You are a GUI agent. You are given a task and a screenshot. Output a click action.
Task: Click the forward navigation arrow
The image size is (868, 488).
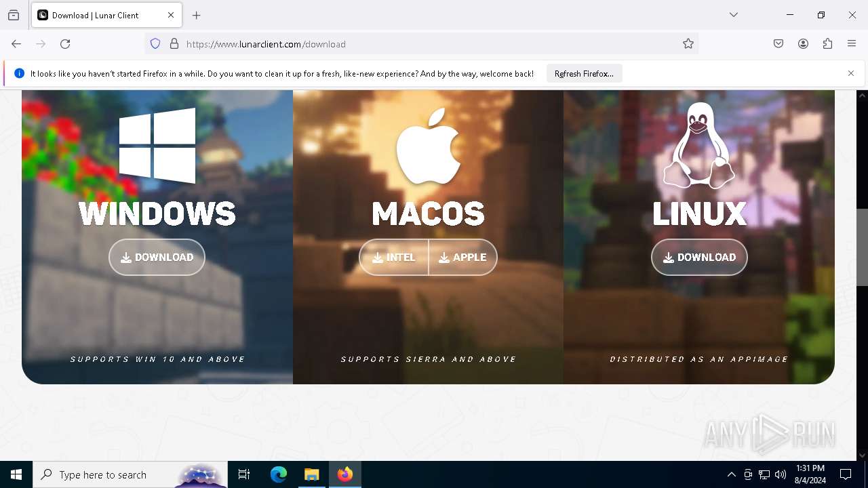coord(41,44)
